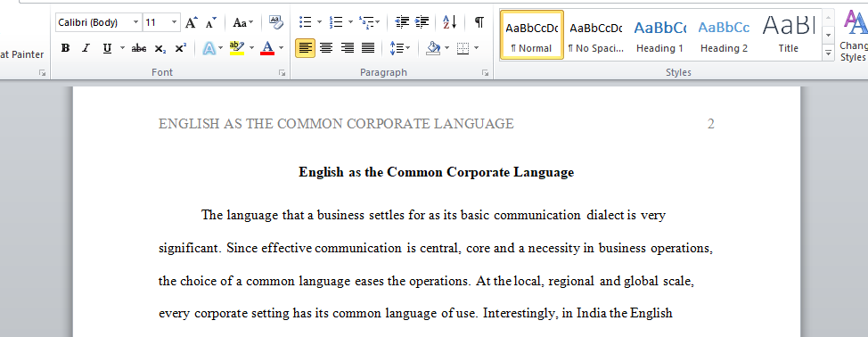Open the bullet library dropdown arrow

(x=319, y=22)
